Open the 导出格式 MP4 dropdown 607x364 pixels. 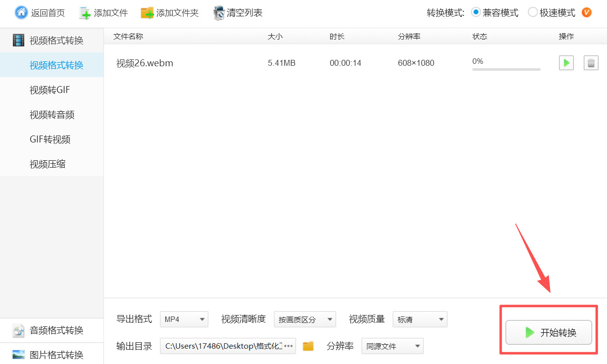pyautogui.click(x=184, y=319)
